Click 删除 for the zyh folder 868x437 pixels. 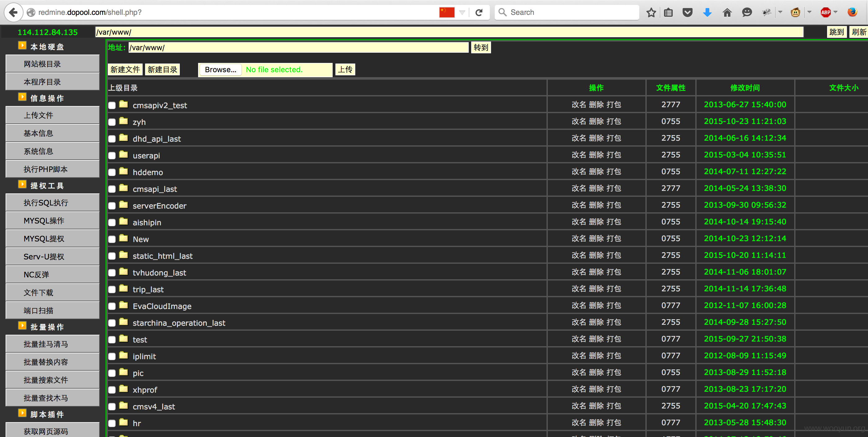point(596,121)
